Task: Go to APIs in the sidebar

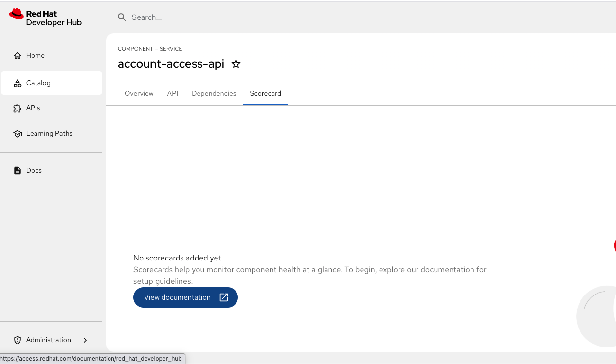Action: click(x=33, y=108)
